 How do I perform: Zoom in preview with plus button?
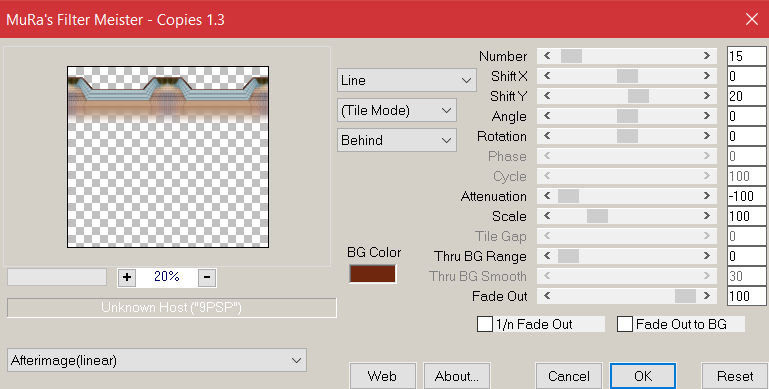127,277
